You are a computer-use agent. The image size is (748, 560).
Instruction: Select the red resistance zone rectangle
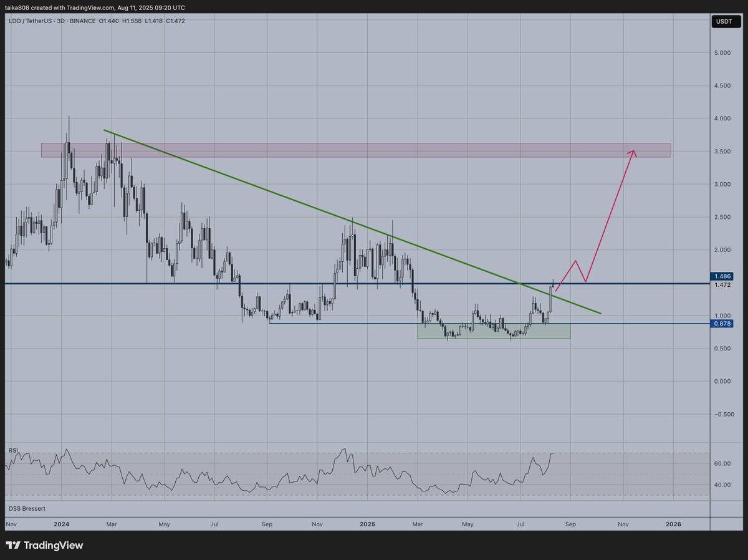[356, 150]
